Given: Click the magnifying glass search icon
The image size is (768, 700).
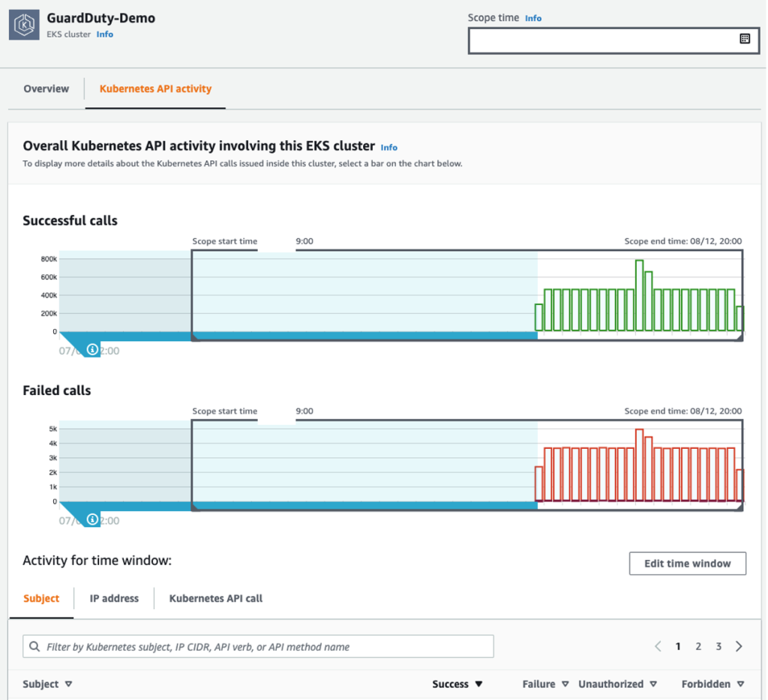Looking at the screenshot, I should pyautogui.click(x=34, y=646).
